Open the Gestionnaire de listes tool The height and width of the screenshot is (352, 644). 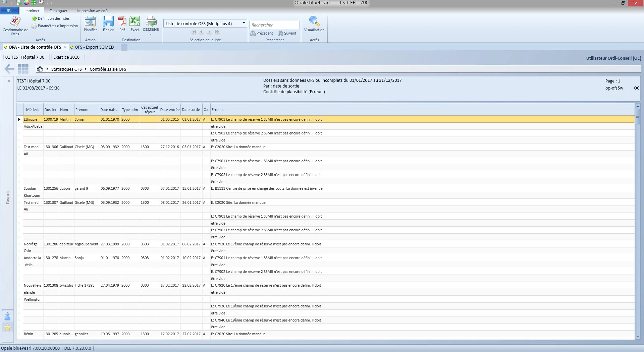coord(15,25)
